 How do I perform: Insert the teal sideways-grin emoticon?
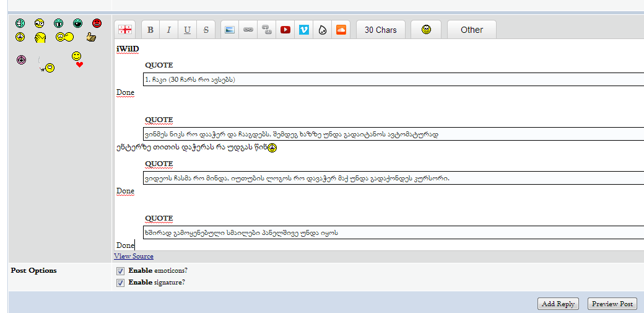pos(20,23)
